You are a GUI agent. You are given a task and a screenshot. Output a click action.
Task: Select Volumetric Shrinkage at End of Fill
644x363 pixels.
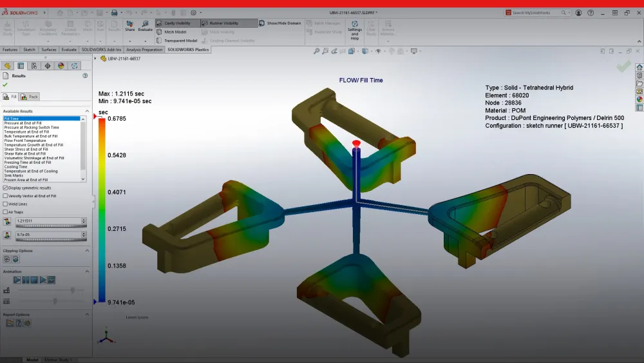pyautogui.click(x=34, y=158)
